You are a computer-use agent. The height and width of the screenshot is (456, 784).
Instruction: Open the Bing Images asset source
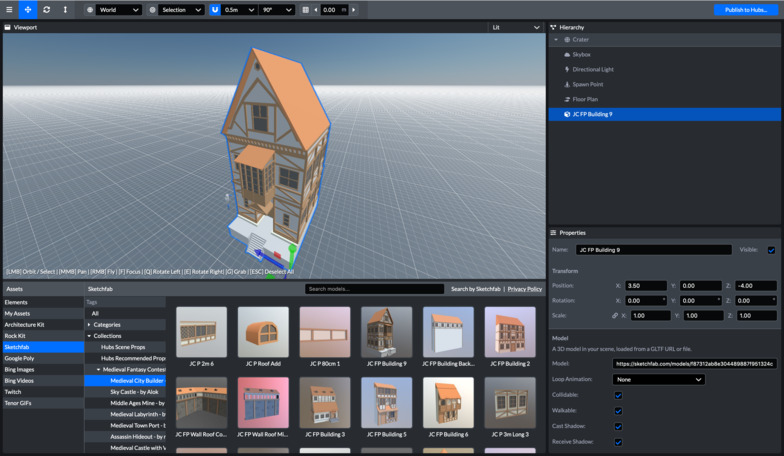click(21, 369)
